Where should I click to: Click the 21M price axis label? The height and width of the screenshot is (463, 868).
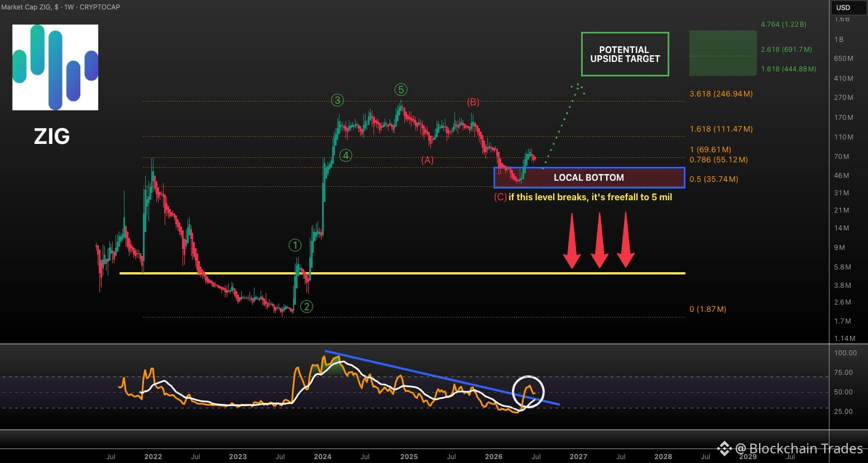(x=842, y=210)
